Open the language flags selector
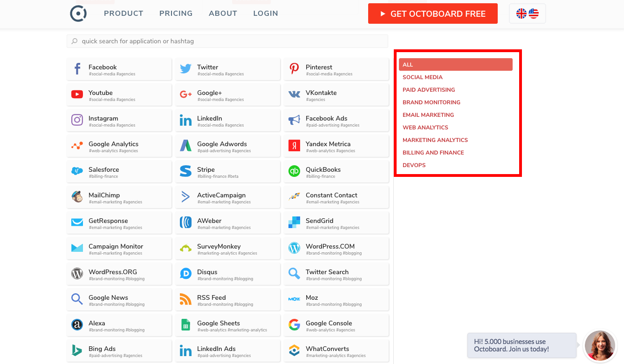The image size is (624, 364). pyautogui.click(x=528, y=13)
